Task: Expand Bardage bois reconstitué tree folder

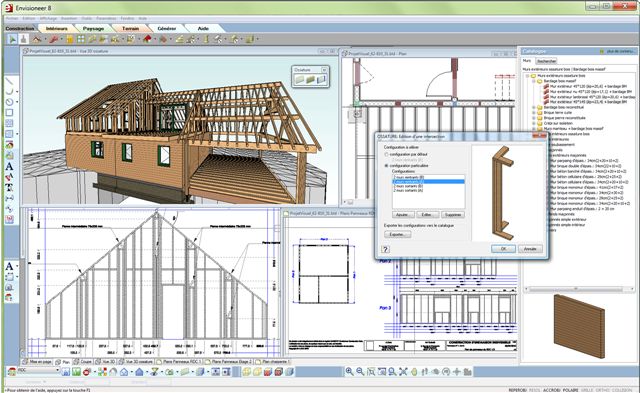Action: tap(533, 107)
